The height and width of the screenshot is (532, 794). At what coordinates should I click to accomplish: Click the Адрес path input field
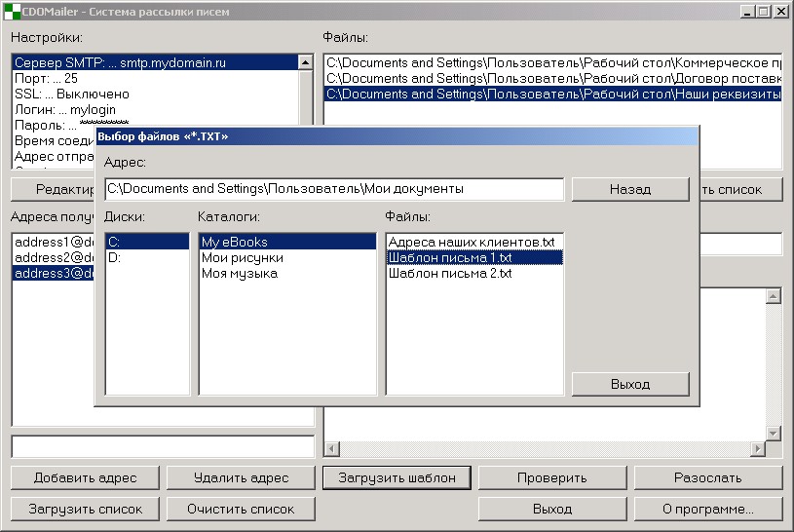(x=334, y=189)
